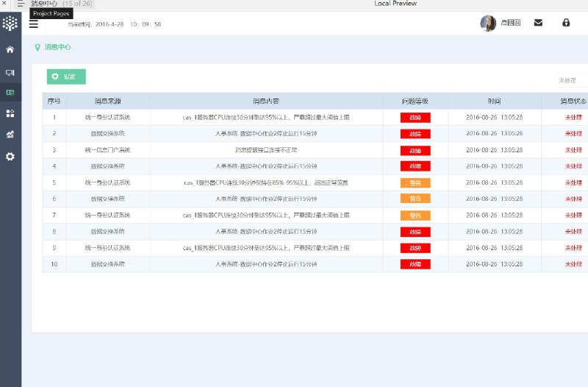Click the 未处理 status link in row 9
Viewport: 588px width, 387px height.
tap(574, 248)
